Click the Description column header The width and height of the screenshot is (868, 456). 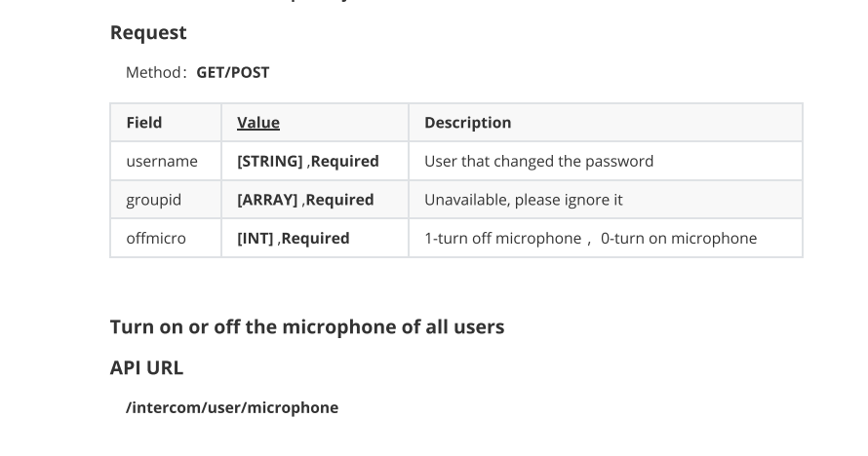tap(468, 122)
